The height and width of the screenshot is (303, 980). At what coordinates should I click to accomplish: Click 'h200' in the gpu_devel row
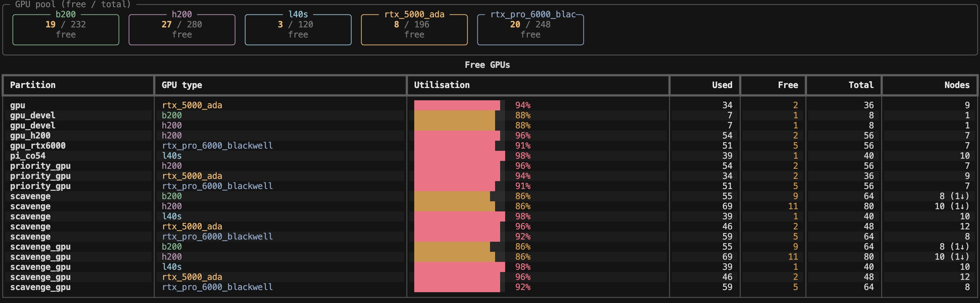coord(172,126)
